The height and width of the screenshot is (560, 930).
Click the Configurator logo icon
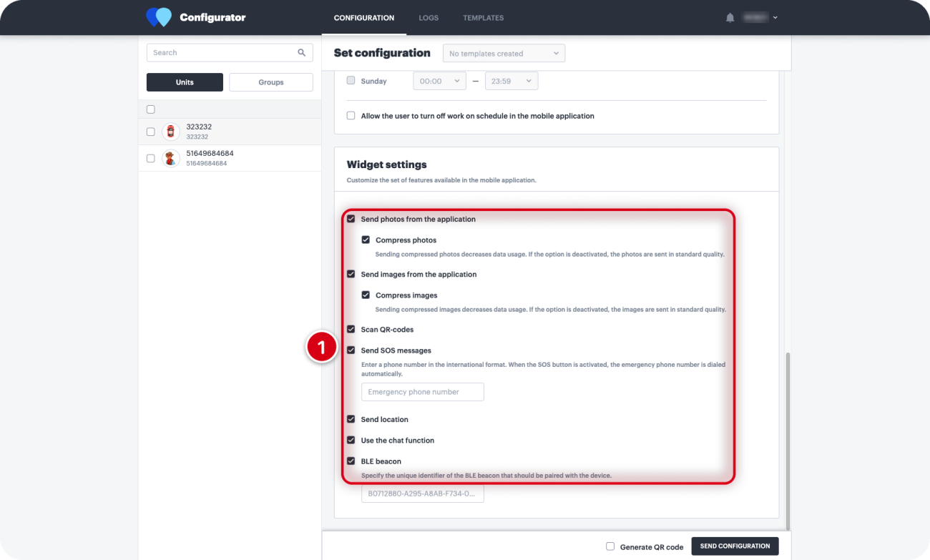pos(159,17)
